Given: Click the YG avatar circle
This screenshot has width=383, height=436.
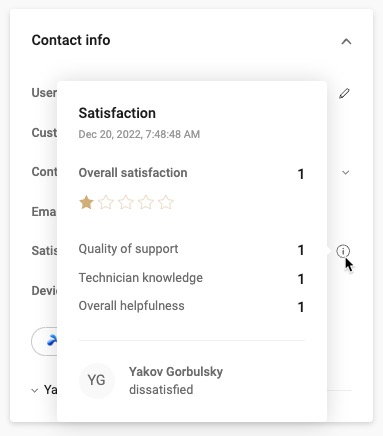Looking at the screenshot, I should tap(97, 380).
